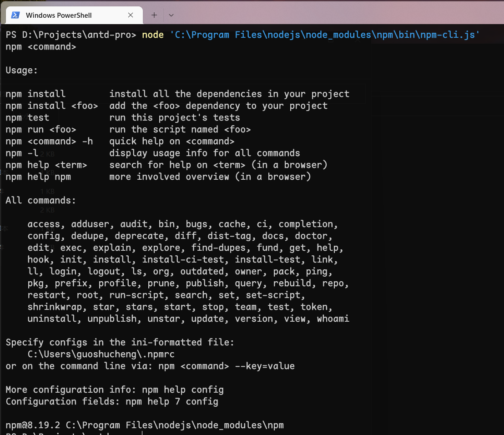Click '--key=value' in the command line hint
Image resolution: width=504 pixels, height=435 pixels.
(265, 366)
